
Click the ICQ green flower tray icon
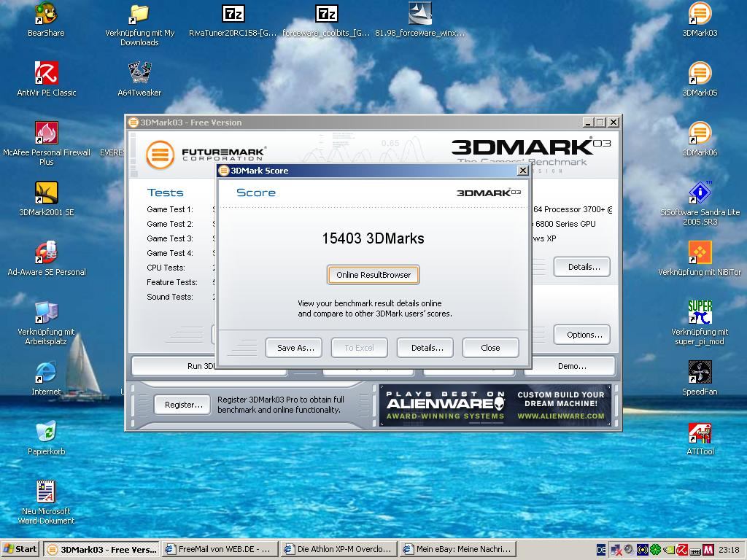click(x=656, y=550)
